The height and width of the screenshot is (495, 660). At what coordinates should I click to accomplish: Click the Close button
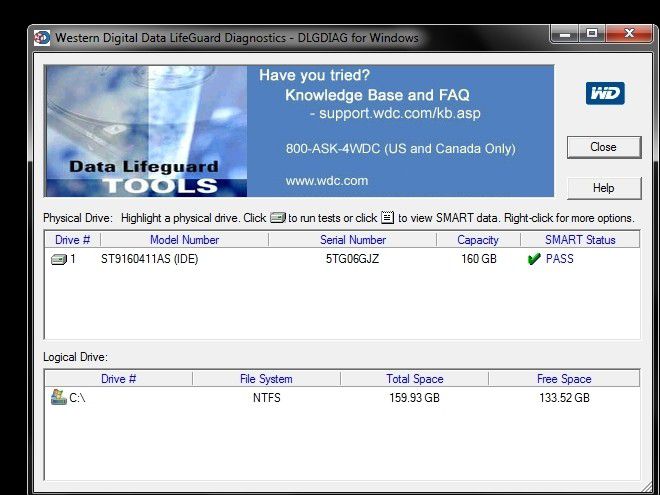tap(604, 147)
